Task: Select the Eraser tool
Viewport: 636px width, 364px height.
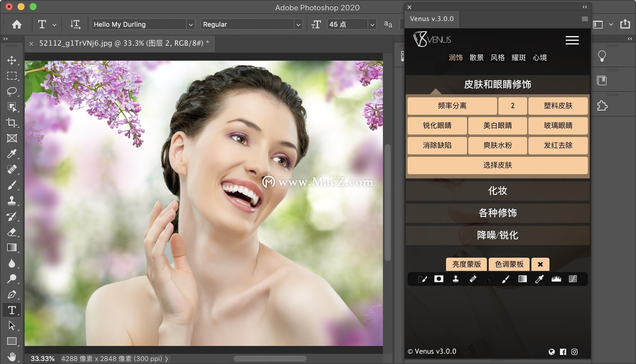Action: pos(12,232)
